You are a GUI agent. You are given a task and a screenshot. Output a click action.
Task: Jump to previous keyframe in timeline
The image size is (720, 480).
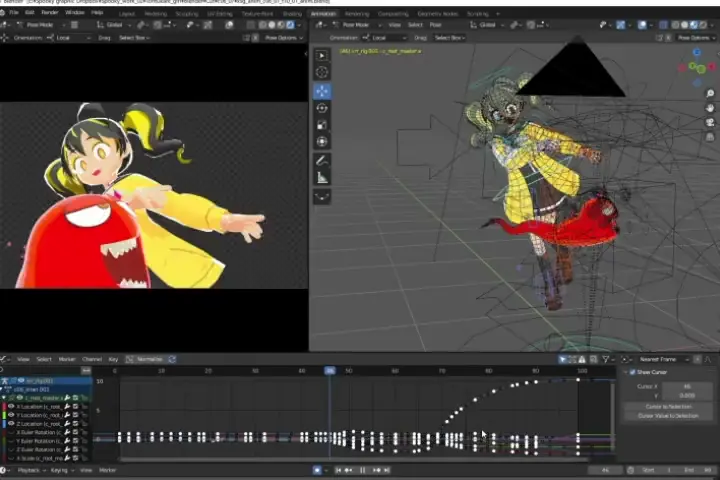click(349, 470)
